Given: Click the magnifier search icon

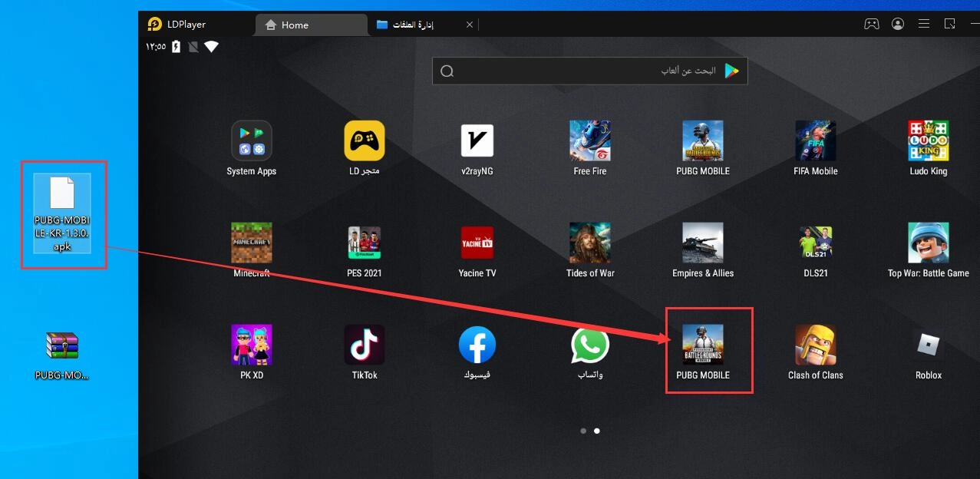Looking at the screenshot, I should [x=447, y=71].
